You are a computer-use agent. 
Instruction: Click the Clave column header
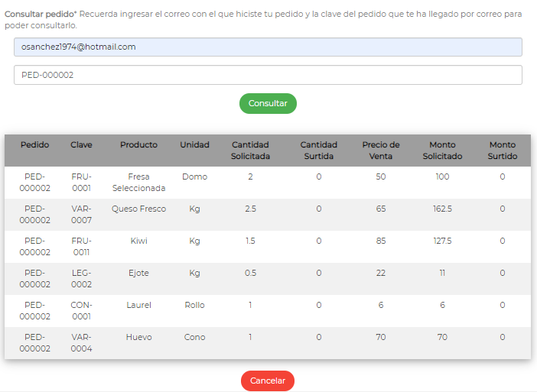point(81,144)
